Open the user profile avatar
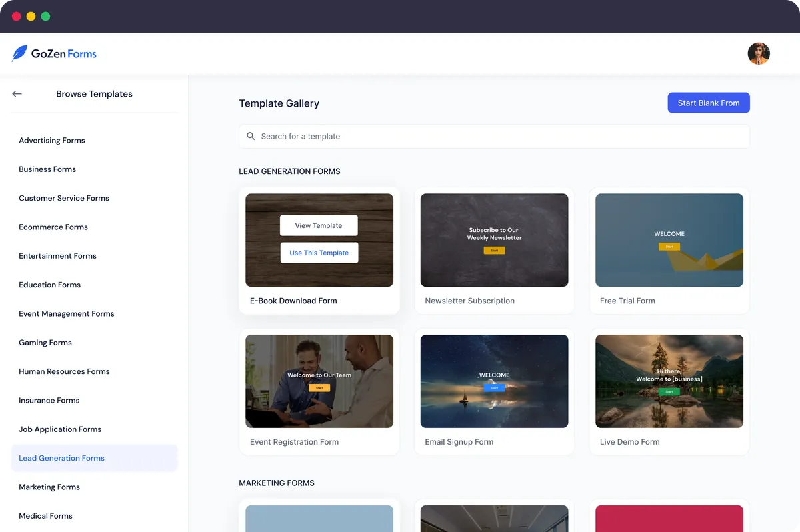 tap(759, 53)
